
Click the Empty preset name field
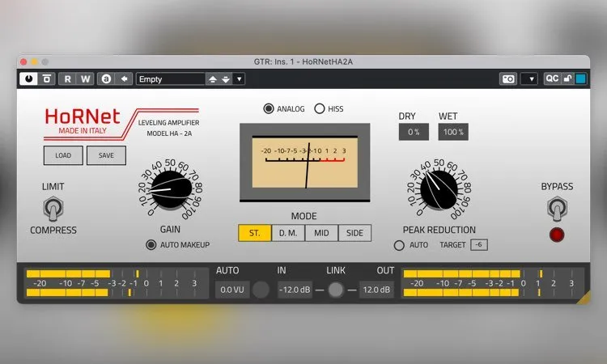170,79
